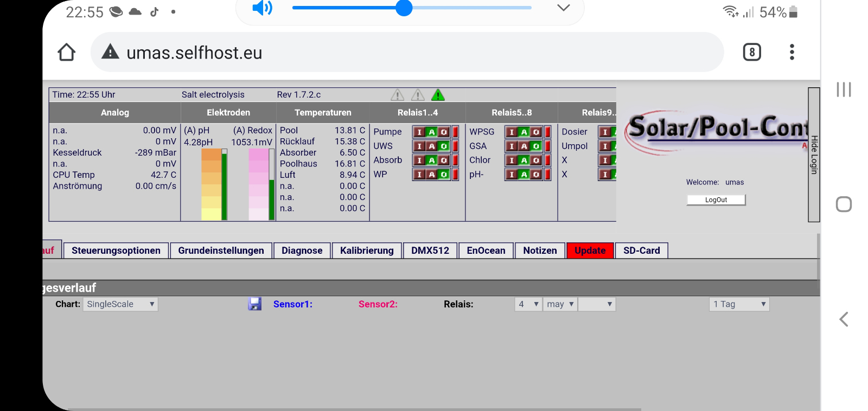The height and width of the screenshot is (411, 868).
Task: Open the SD-Card tab
Action: pos(642,251)
